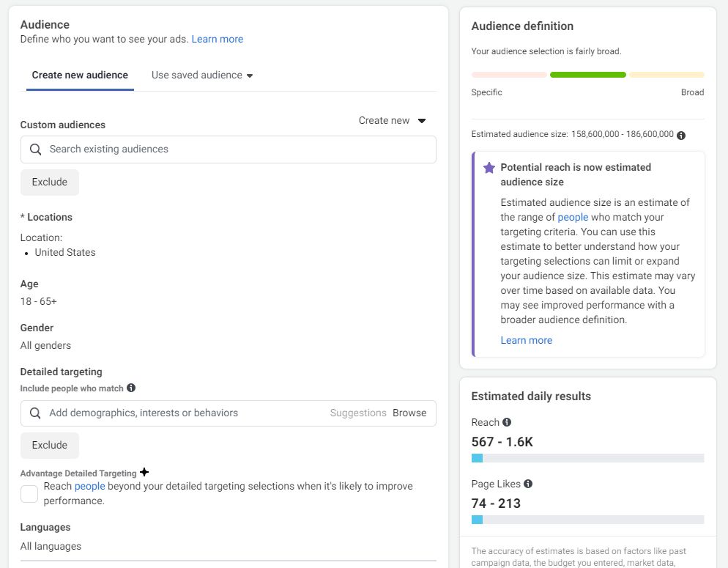Click the Reach estimate progress bar
The height and width of the screenshot is (568, 728).
[587, 458]
